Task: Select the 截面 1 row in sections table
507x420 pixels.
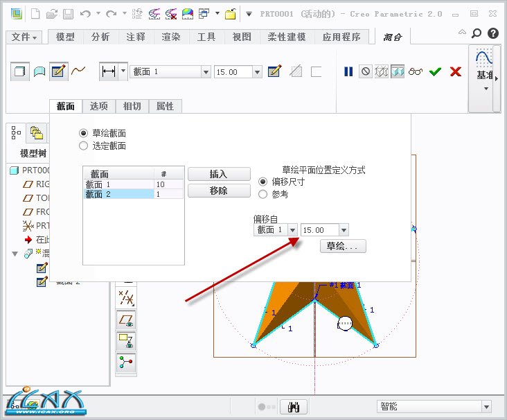Action: coord(134,184)
